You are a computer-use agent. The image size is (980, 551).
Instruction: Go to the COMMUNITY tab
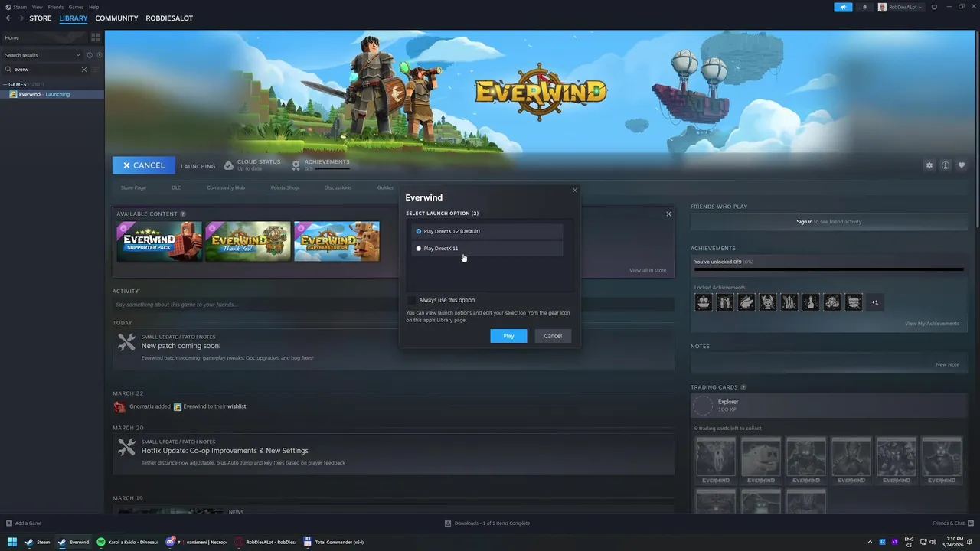[116, 18]
